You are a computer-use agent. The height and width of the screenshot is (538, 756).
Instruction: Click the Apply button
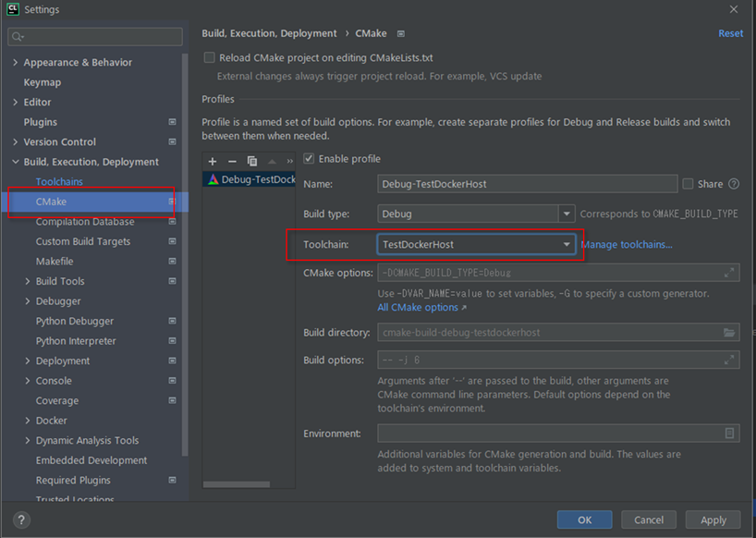713,520
